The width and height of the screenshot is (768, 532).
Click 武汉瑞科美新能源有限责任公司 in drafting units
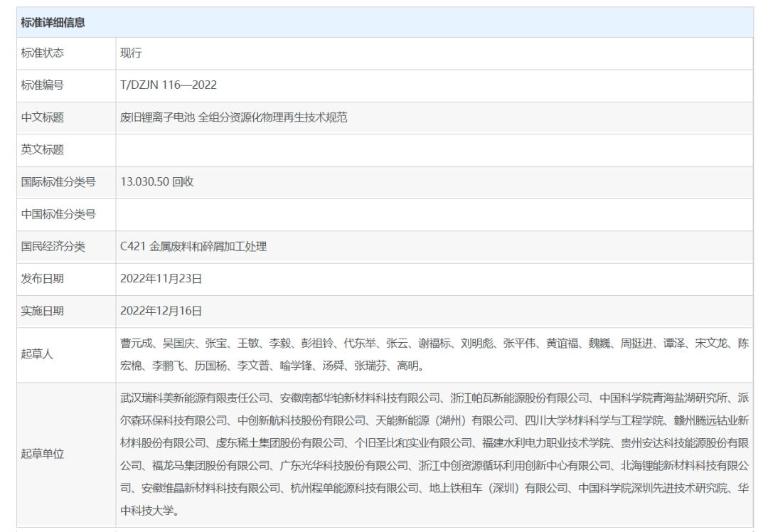tap(195, 398)
